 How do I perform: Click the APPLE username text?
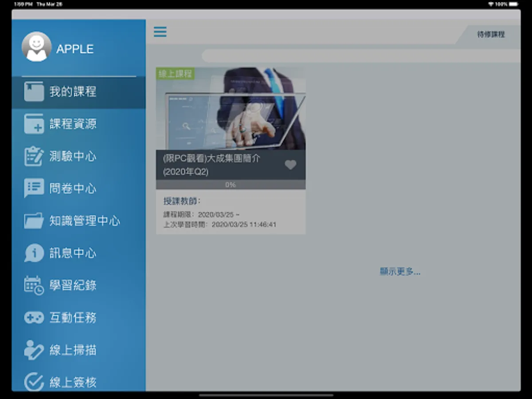pos(75,49)
